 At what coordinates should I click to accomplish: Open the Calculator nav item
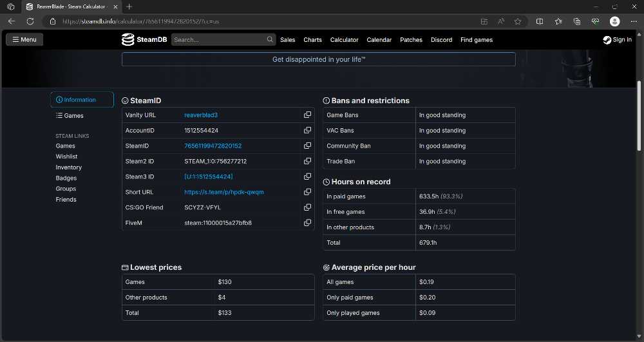pyautogui.click(x=344, y=40)
